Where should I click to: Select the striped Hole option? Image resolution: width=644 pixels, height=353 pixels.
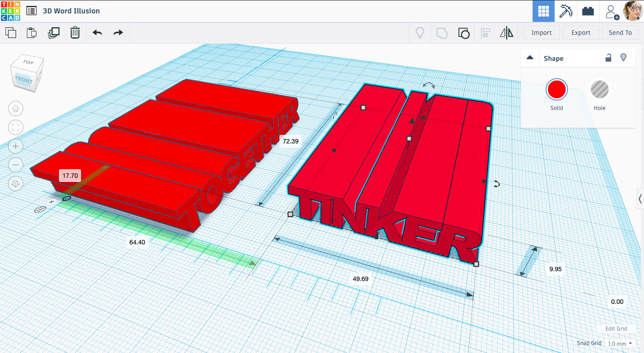pyautogui.click(x=600, y=90)
